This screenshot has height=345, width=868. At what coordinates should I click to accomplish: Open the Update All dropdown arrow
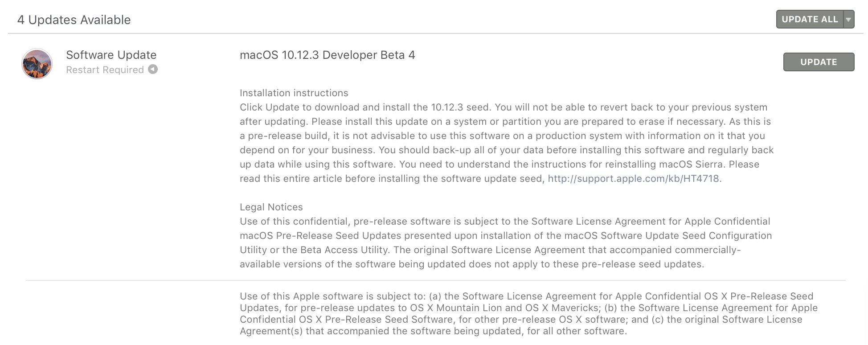(x=848, y=20)
